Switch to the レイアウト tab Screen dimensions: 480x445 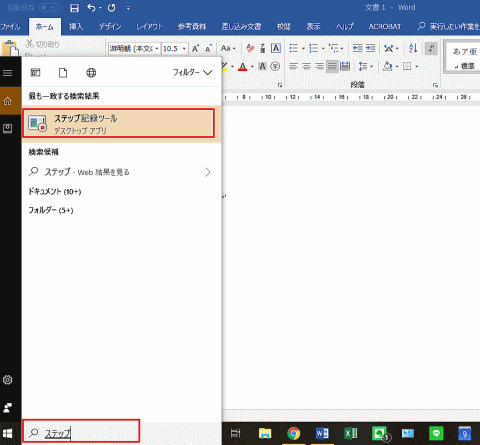click(x=149, y=27)
